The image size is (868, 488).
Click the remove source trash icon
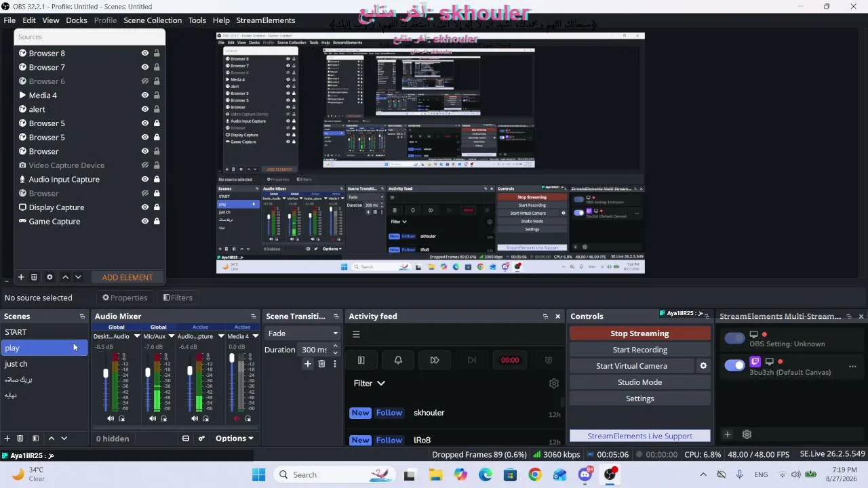click(34, 277)
